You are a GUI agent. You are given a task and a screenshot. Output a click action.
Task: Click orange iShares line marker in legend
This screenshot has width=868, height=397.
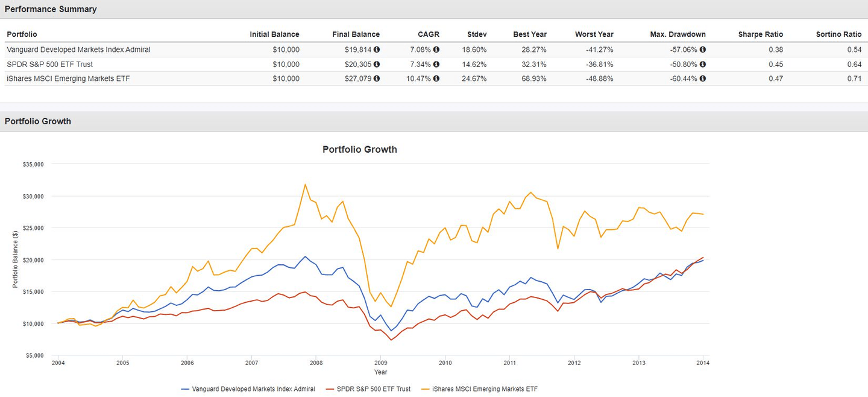tap(427, 389)
